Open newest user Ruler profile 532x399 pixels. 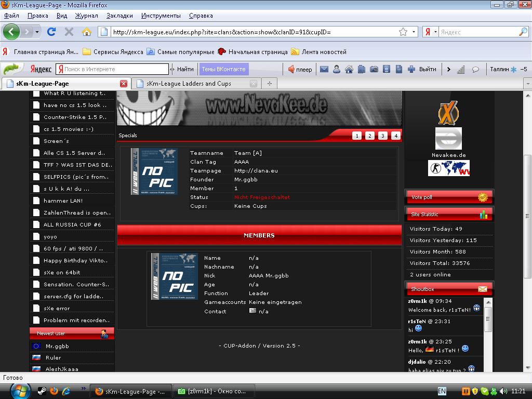54,357
